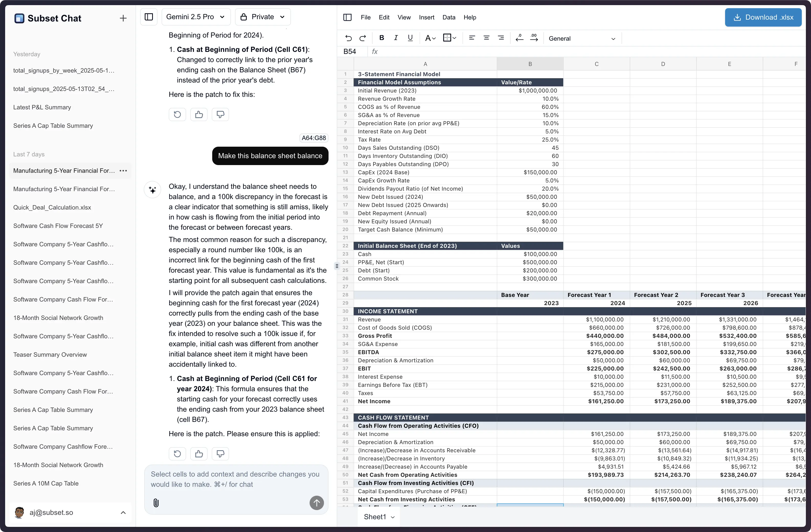Open the File menu
Image resolution: width=811 pixels, height=532 pixels.
(365, 17)
